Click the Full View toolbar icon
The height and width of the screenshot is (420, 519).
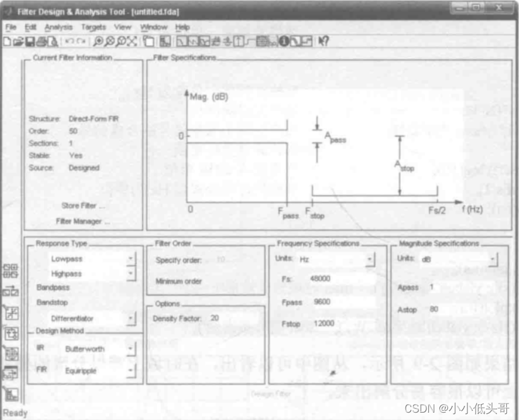(132, 42)
